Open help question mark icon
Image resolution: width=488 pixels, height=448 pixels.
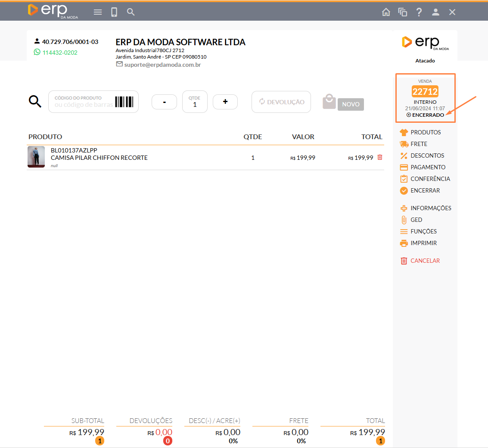pos(419,12)
